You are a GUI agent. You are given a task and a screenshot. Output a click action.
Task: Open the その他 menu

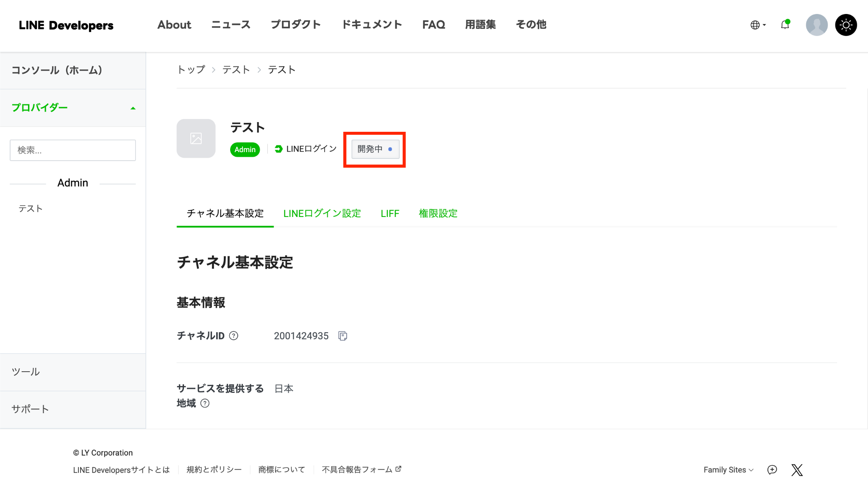coord(531,25)
